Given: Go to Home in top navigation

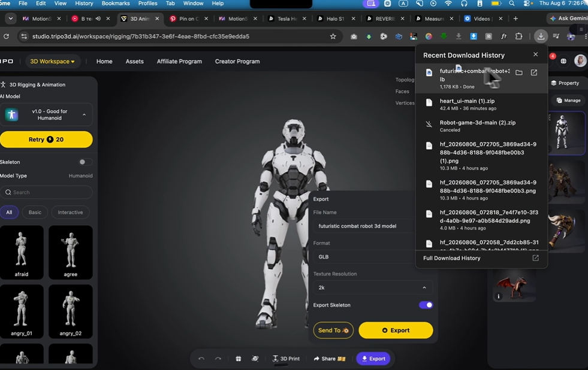Looking at the screenshot, I should (x=104, y=62).
